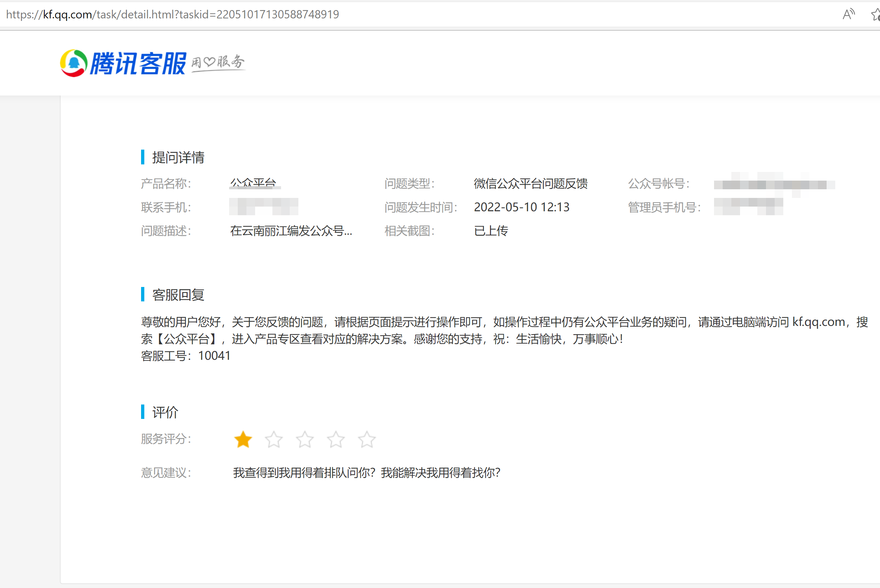Viewport: 880px width, 588px height.
Task: Click the browser URL address field
Action: tap(172, 15)
